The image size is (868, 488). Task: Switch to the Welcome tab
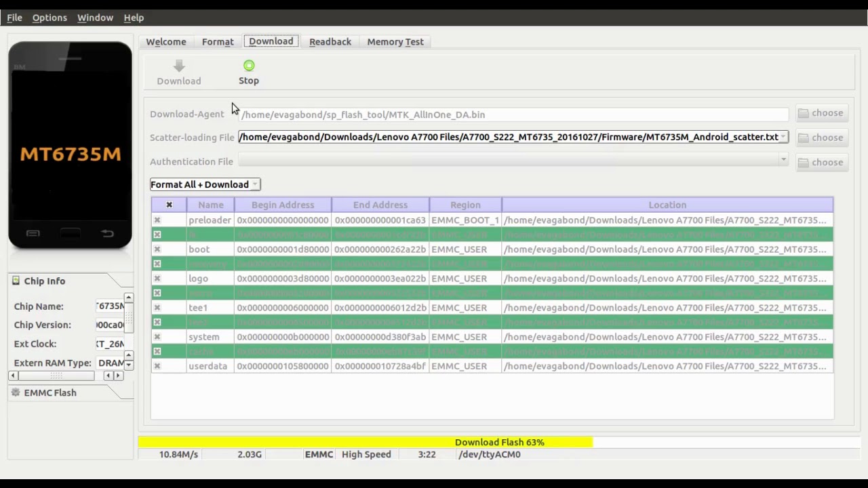point(166,42)
